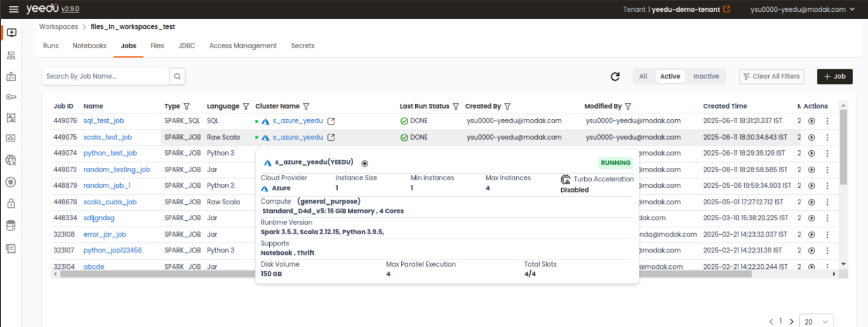The width and height of the screenshot is (868, 327).
Task: Open the Modified By column filter
Action: 628,106
